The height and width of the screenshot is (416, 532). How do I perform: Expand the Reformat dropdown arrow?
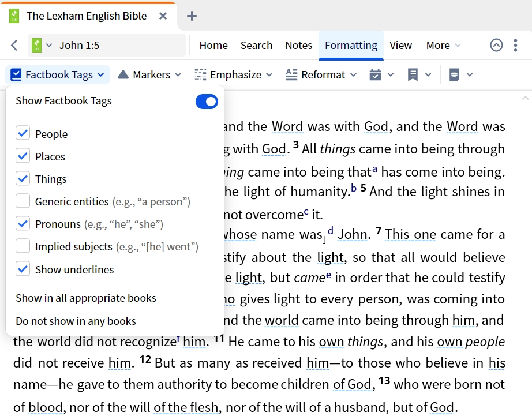tap(353, 74)
